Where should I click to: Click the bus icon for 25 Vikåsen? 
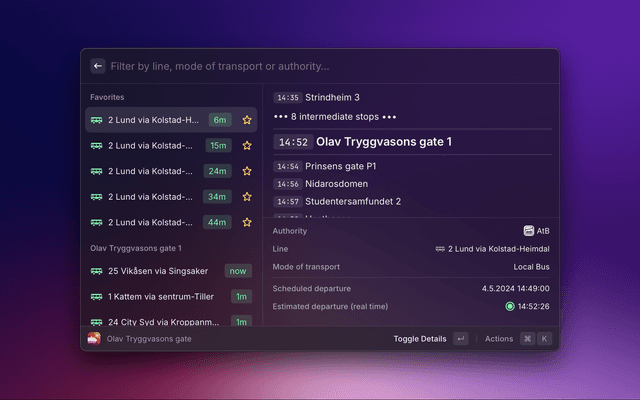click(x=97, y=271)
